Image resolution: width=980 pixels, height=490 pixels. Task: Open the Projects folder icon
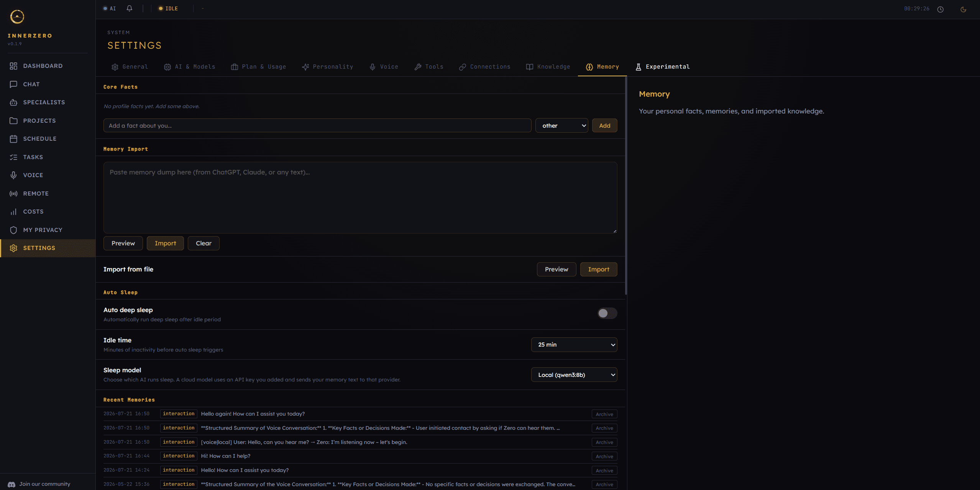[x=13, y=121]
